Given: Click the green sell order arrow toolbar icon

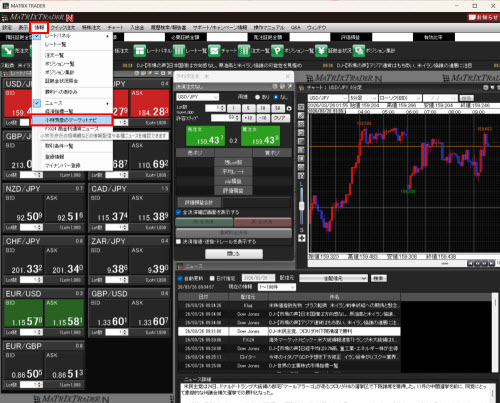Looking at the screenshot, I should pyautogui.click(x=7, y=51).
